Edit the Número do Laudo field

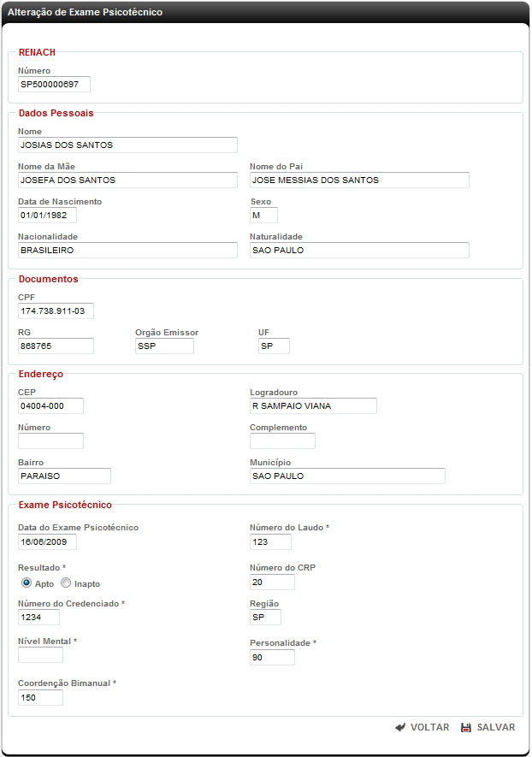tap(270, 541)
